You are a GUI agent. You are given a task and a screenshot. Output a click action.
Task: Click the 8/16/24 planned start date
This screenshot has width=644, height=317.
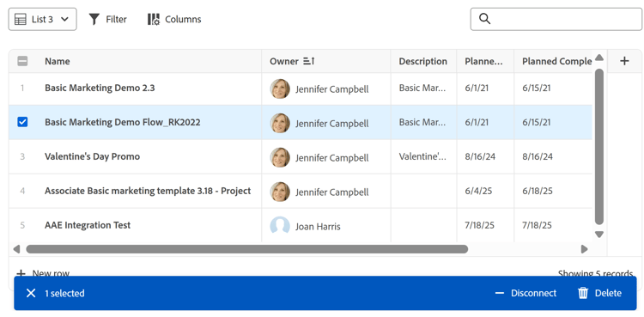(480, 156)
